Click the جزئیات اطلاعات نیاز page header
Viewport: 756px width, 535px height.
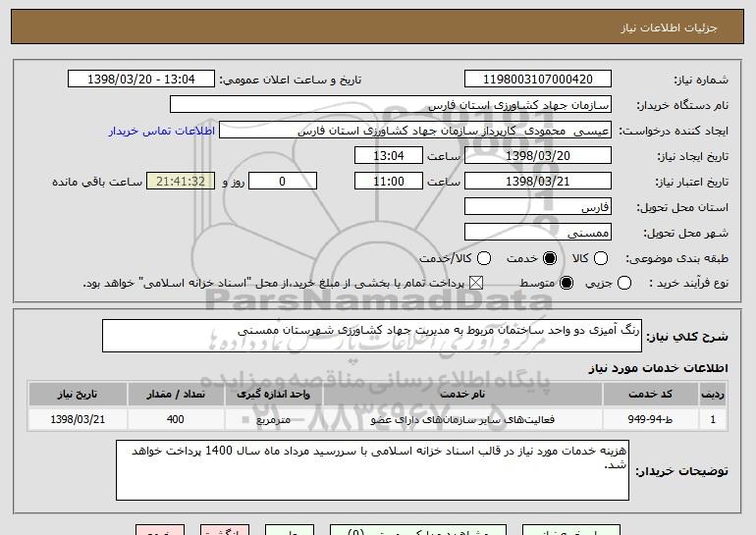669,27
